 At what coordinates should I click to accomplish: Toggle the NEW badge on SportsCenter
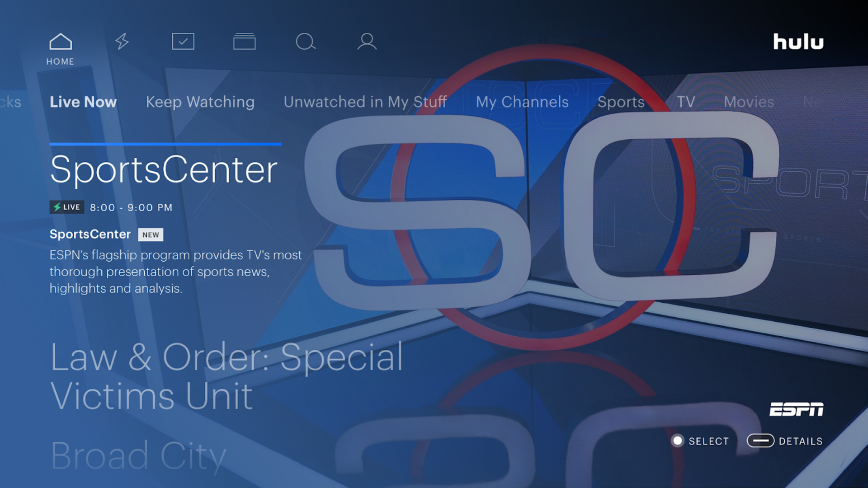[x=150, y=234]
